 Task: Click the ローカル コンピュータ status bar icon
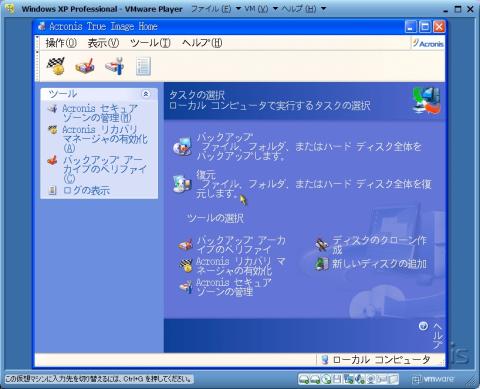[324, 360]
